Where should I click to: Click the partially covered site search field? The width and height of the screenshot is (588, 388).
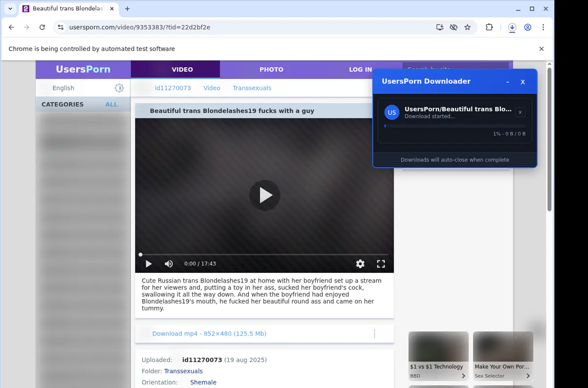click(456, 65)
